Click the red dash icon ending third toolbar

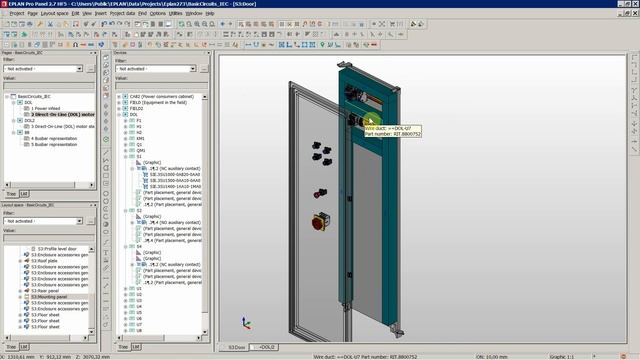coord(374,44)
